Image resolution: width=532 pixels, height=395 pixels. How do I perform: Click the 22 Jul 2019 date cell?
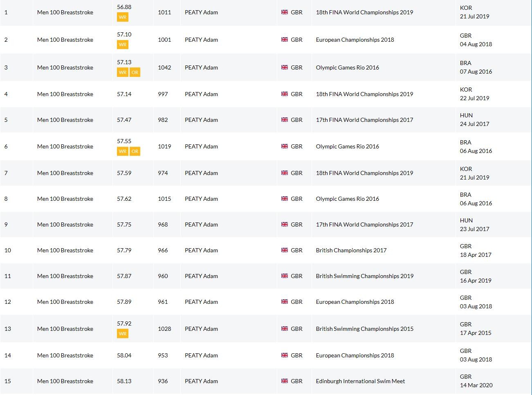pyautogui.click(x=474, y=98)
